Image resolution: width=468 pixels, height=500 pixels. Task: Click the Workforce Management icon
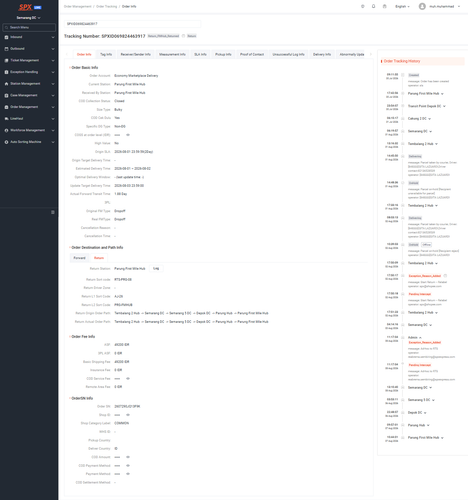6,131
